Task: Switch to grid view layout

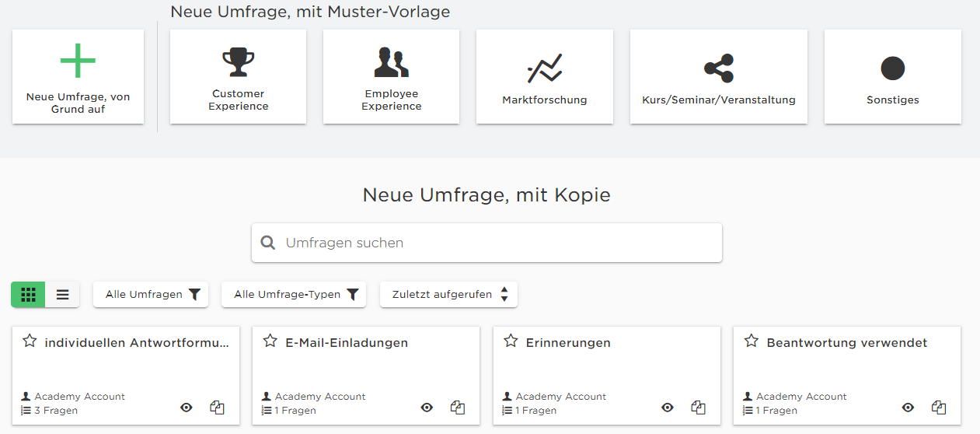Action: click(28, 295)
